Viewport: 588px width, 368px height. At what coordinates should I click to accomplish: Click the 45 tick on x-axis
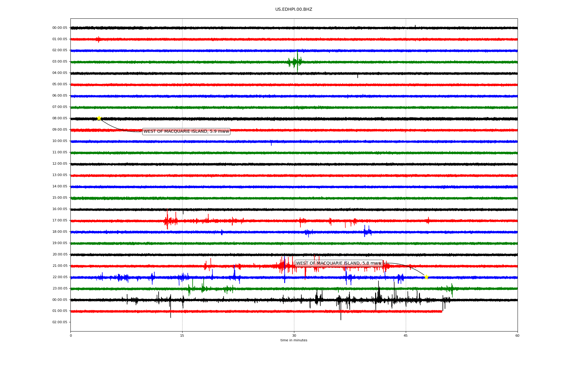[x=406, y=335]
